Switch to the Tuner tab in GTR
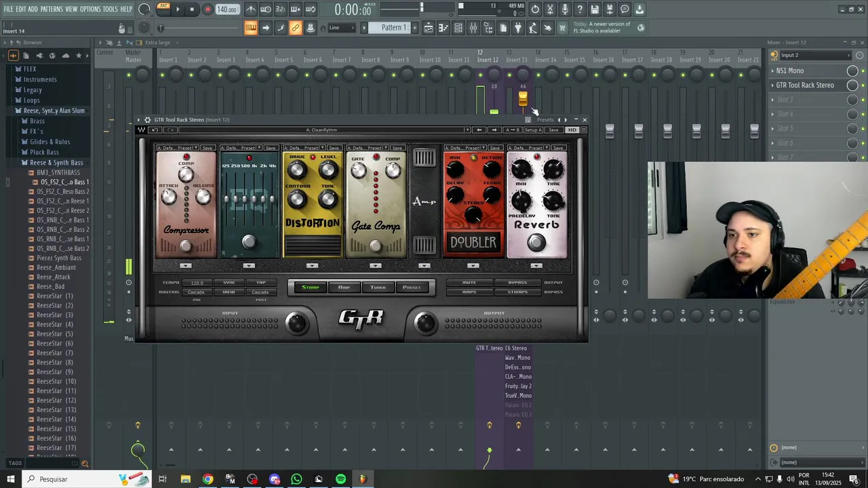 378,287
